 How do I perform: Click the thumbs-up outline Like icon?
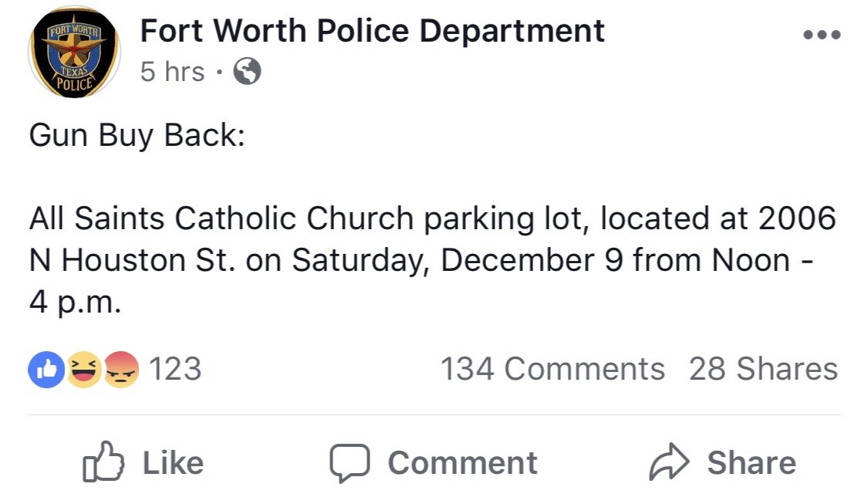103,462
